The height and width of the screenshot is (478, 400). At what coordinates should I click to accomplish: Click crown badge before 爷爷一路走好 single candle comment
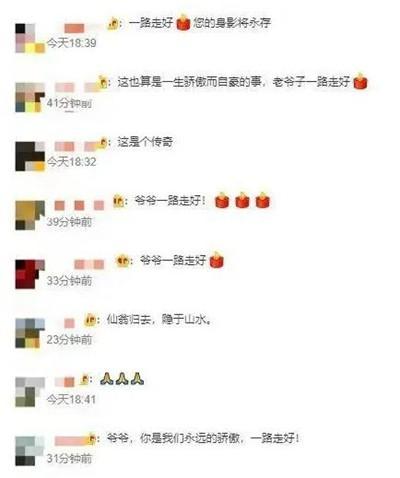[x=123, y=261]
